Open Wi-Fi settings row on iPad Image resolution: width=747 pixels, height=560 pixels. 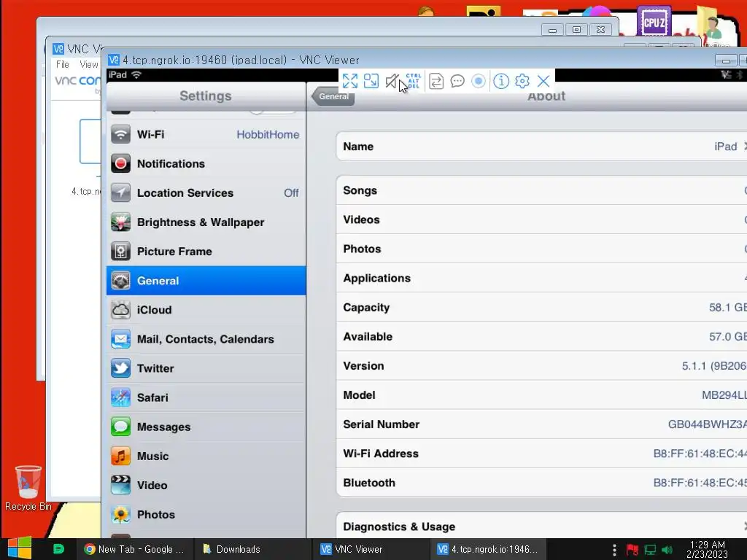coord(206,134)
